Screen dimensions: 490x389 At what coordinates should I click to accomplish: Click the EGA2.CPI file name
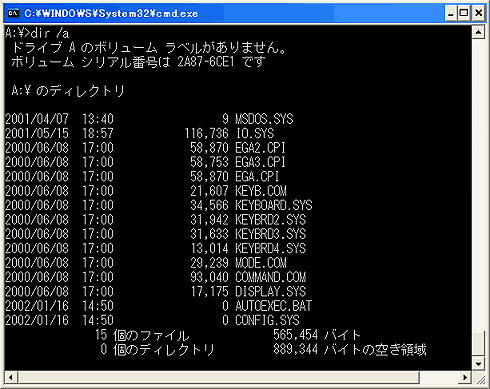(260, 148)
